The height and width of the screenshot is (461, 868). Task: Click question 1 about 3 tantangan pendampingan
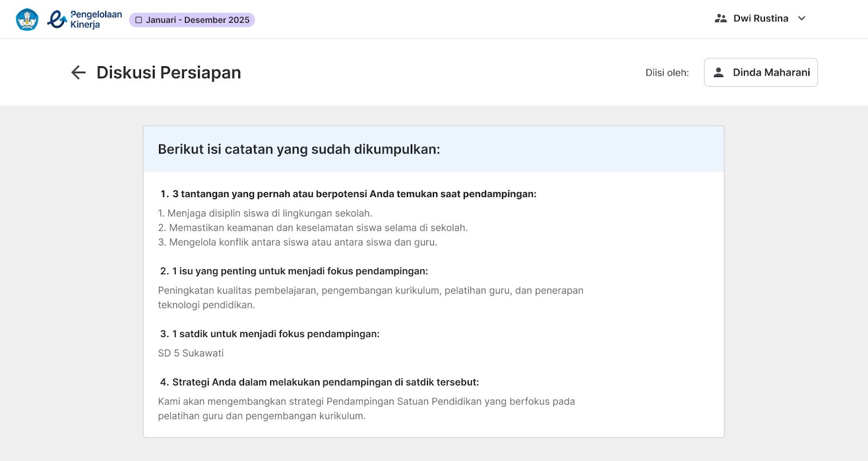(348, 194)
